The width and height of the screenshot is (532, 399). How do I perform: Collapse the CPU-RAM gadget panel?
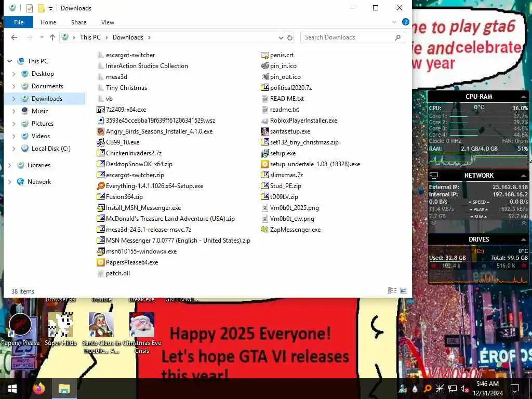[x=523, y=97]
